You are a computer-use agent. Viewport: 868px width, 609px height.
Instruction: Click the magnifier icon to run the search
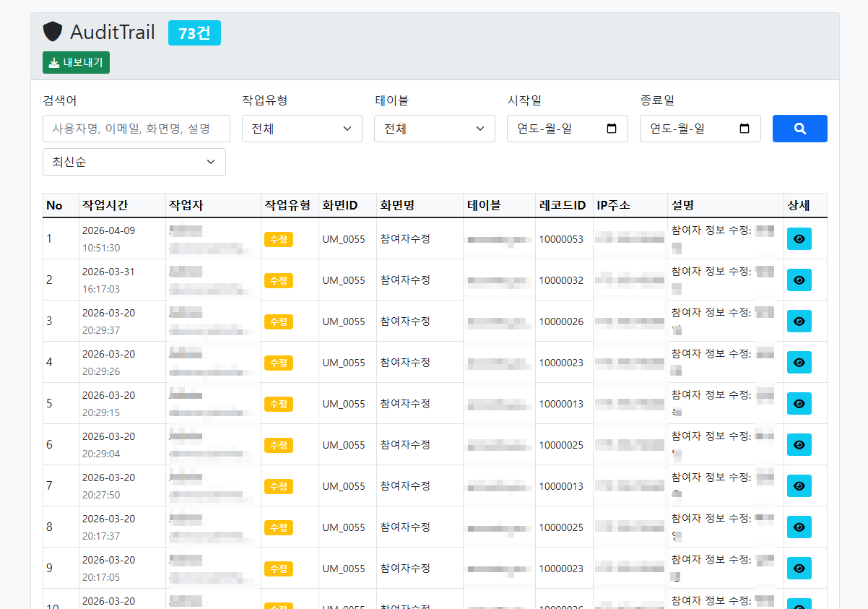pos(799,128)
